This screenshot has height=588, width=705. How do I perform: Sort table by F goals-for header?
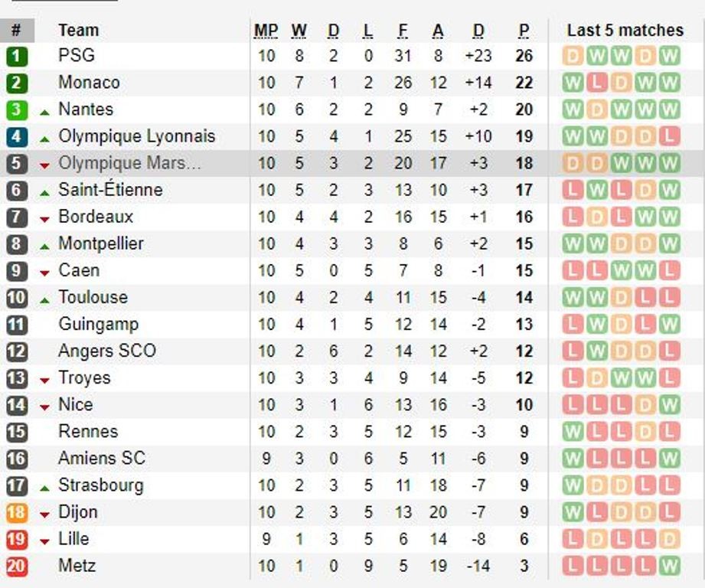pos(403,31)
